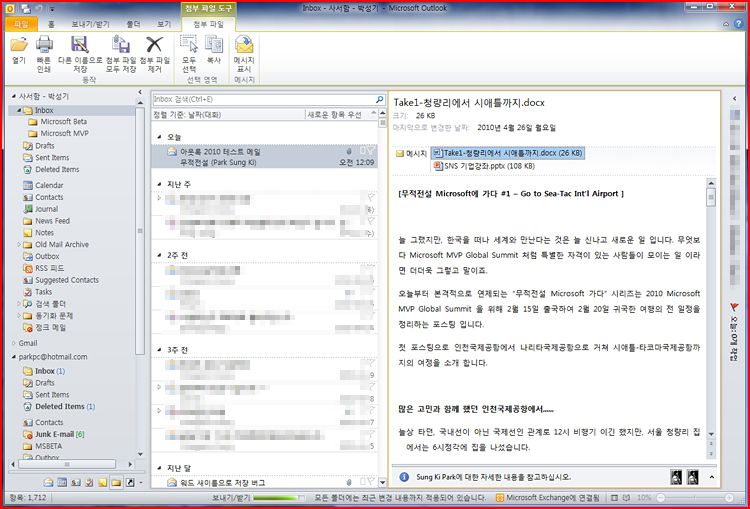Select the 첨부 파일 ribbon tab
750x509 pixels.
[209, 24]
